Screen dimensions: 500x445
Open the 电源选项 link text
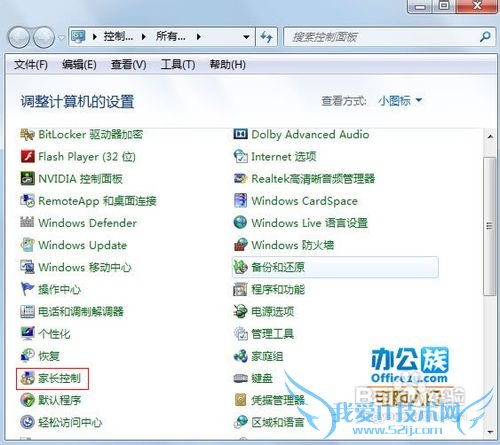(x=273, y=311)
